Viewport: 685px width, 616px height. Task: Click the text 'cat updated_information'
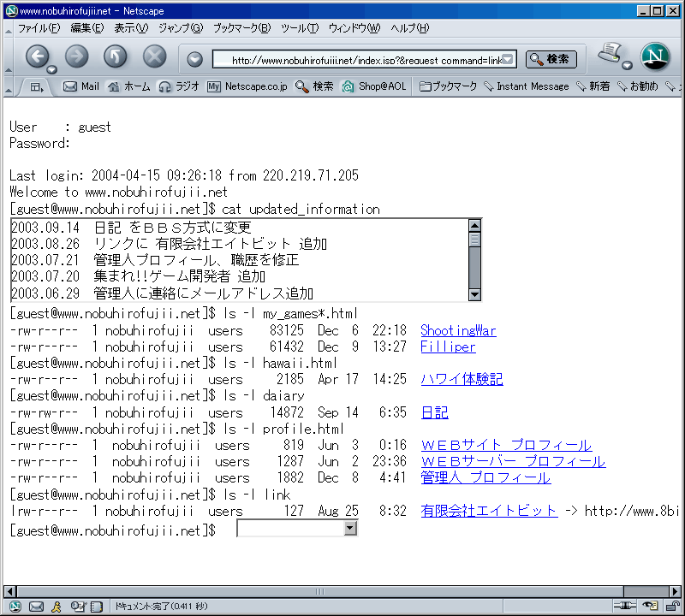point(301,209)
